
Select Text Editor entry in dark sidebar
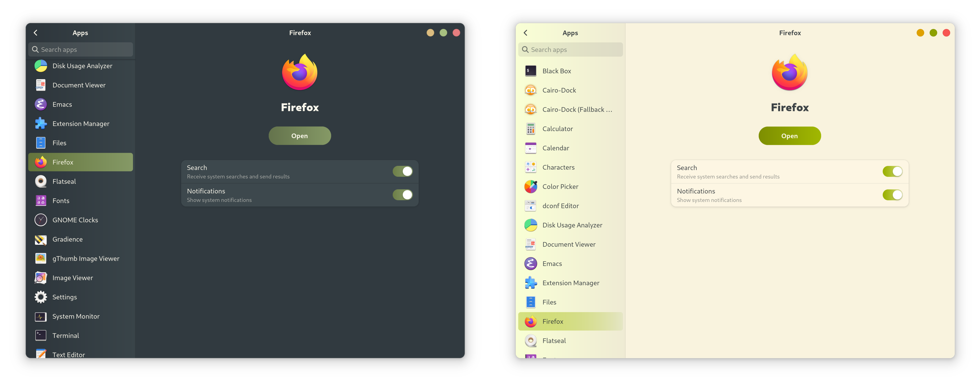coord(81,354)
